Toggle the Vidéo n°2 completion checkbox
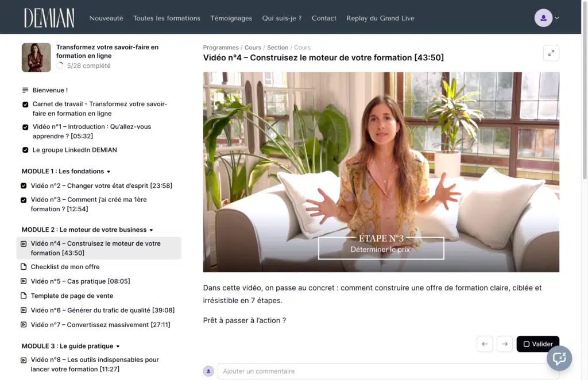The image size is (588, 380). [24, 185]
